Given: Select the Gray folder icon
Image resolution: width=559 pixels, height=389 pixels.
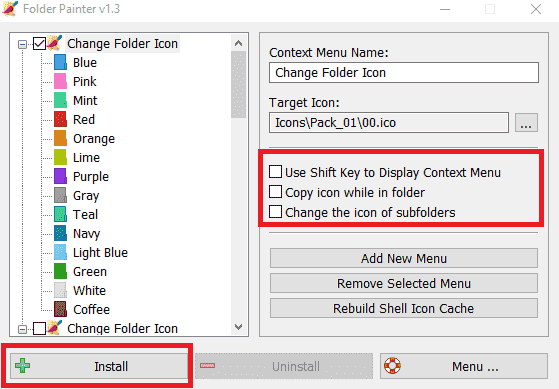Looking at the screenshot, I should pyautogui.click(x=60, y=195).
